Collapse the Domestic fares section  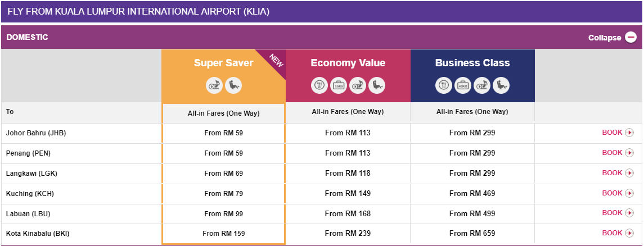pyautogui.click(x=605, y=38)
